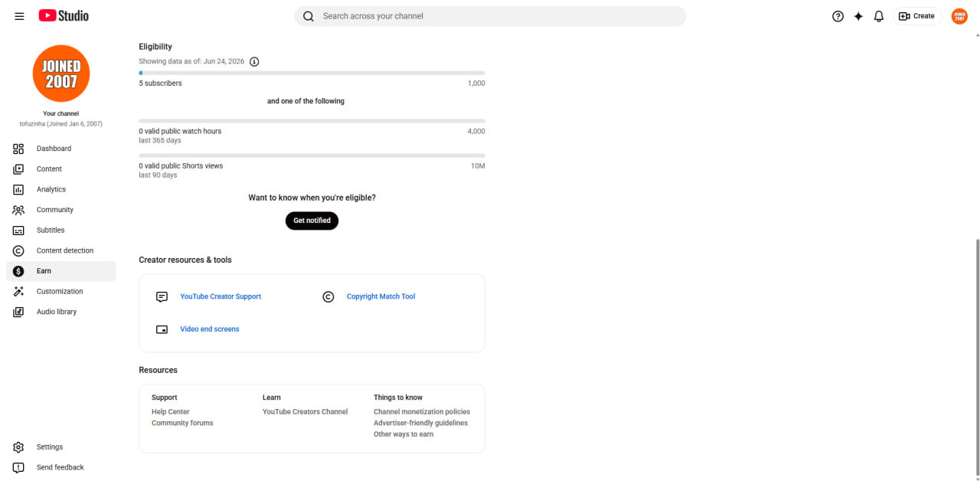The image size is (980, 481).
Task: Click the subscribers progress bar
Action: (312, 73)
